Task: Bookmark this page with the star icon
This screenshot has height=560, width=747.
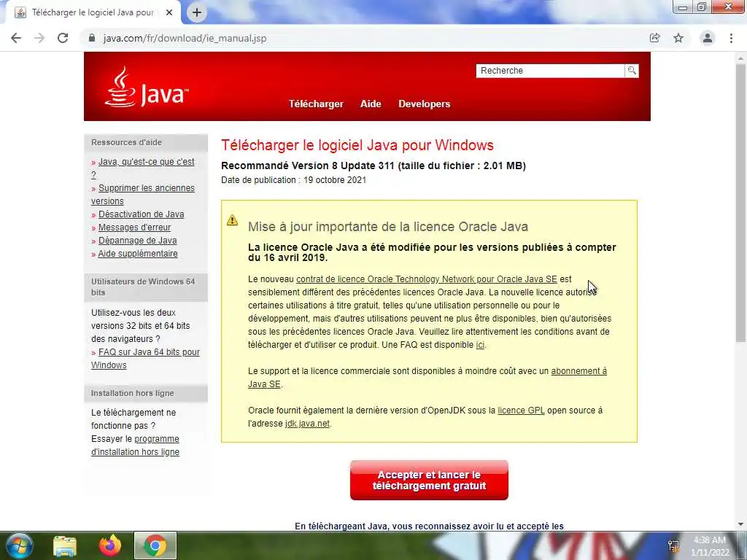Action: [x=678, y=38]
